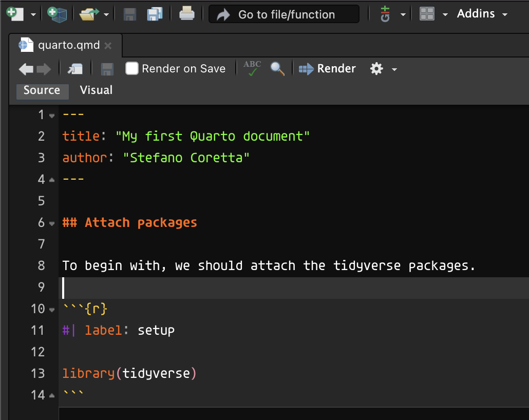Save all open documents icon
The height and width of the screenshot is (420, 529).
[155, 14]
